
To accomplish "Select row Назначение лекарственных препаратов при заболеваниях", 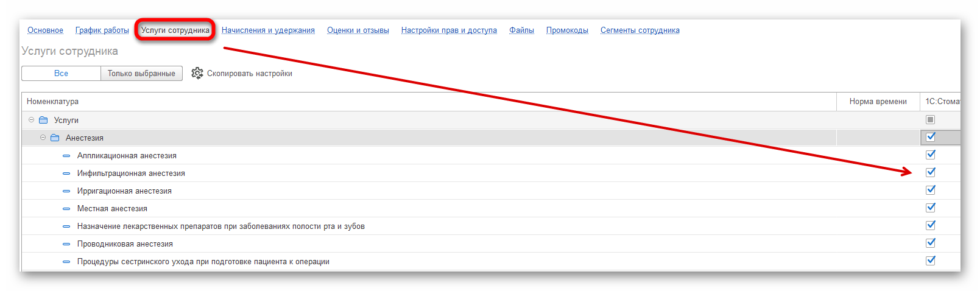I will [x=491, y=226].
